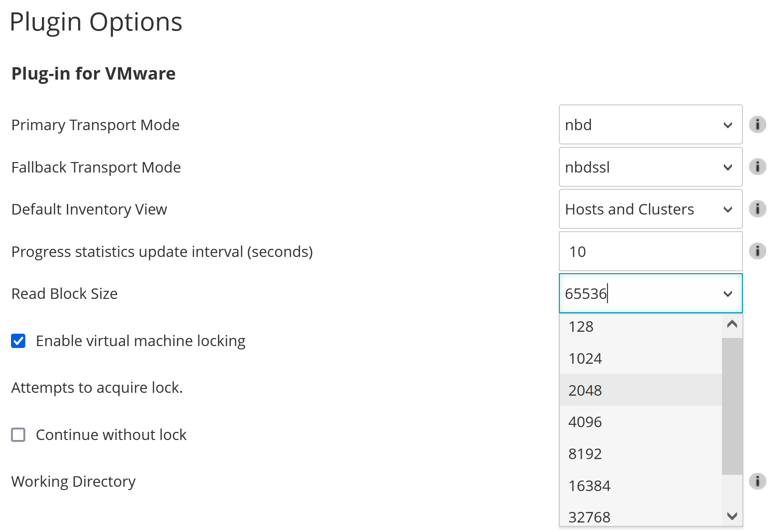Open Primary Transport Mode dropdown

pos(650,124)
